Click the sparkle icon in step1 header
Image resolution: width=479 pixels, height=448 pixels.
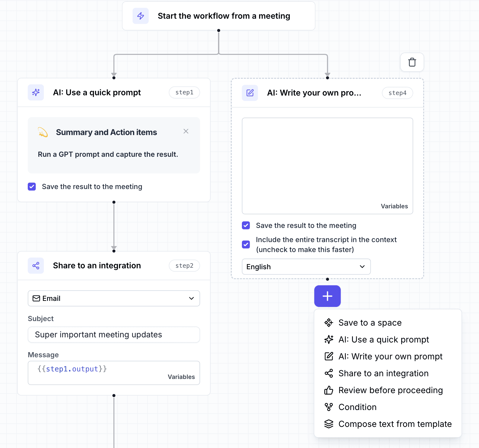[36, 92]
